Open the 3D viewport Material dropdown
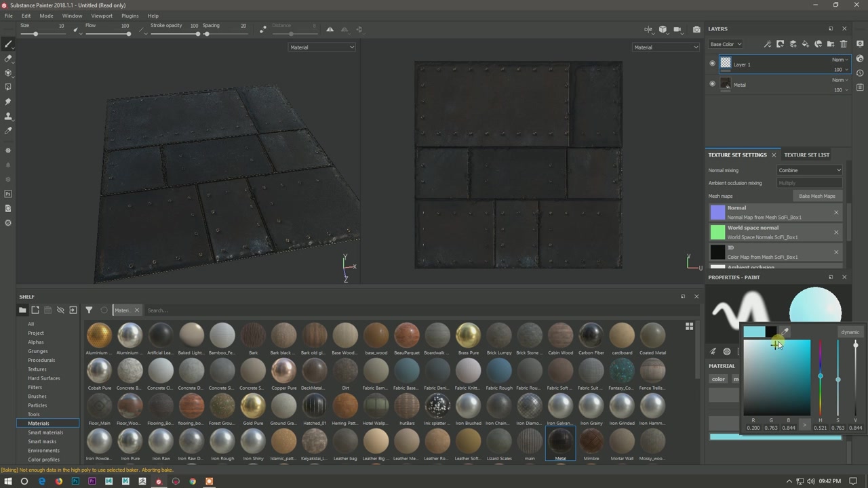Screen dimensions: 868x488 click(322, 47)
